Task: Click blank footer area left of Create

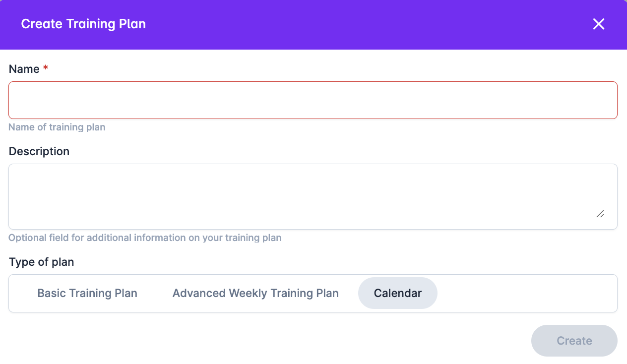Action: point(268,341)
